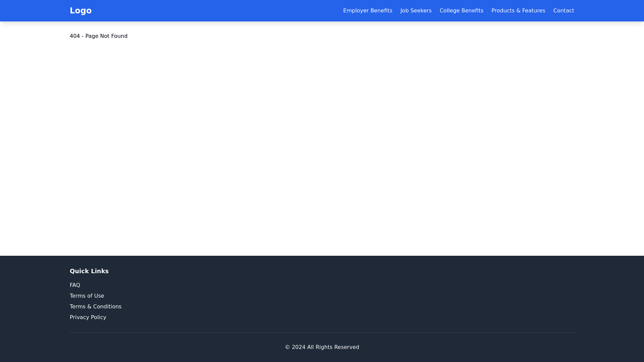Open the FAQ footer link
This screenshot has height=362, width=644.
[x=75, y=285]
